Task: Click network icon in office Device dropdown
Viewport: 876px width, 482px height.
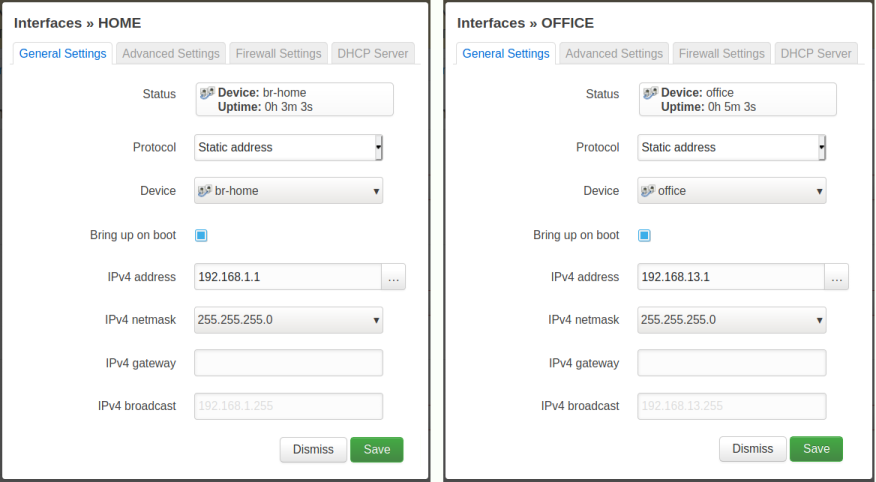Action: (x=648, y=191)
